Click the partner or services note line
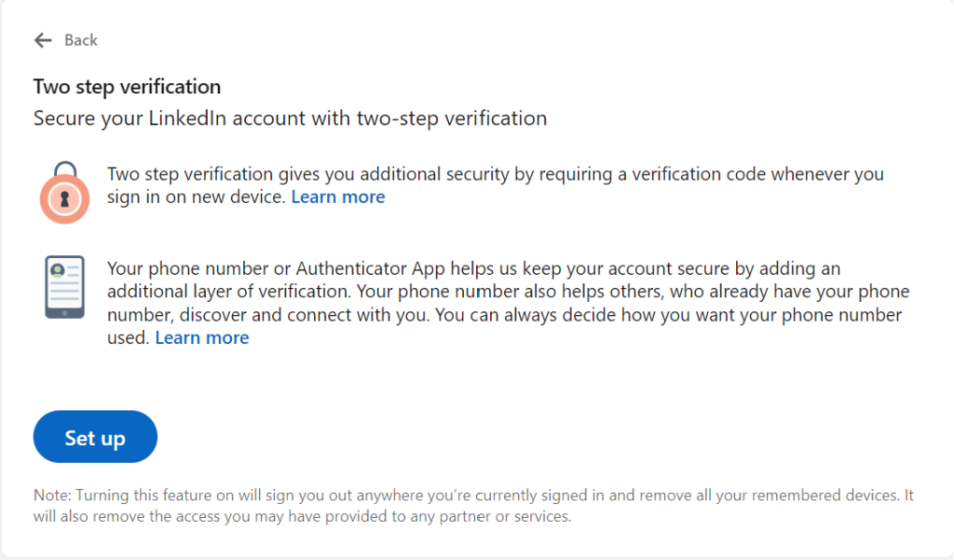Screen dimensions: 954x560 pyautogui.click(x=303, y=516)
